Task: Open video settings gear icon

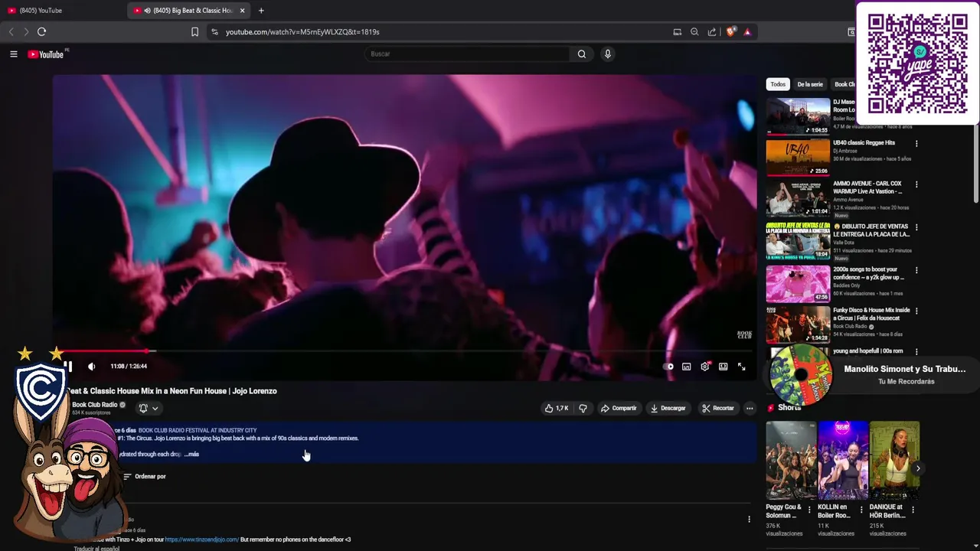Action: [705, 367]
